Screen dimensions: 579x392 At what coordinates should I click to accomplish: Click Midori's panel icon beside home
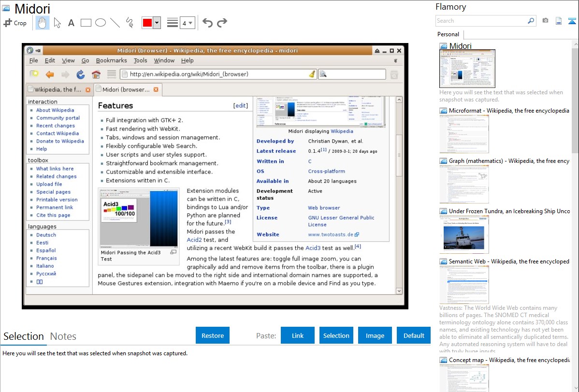click(x=112, y=74)
